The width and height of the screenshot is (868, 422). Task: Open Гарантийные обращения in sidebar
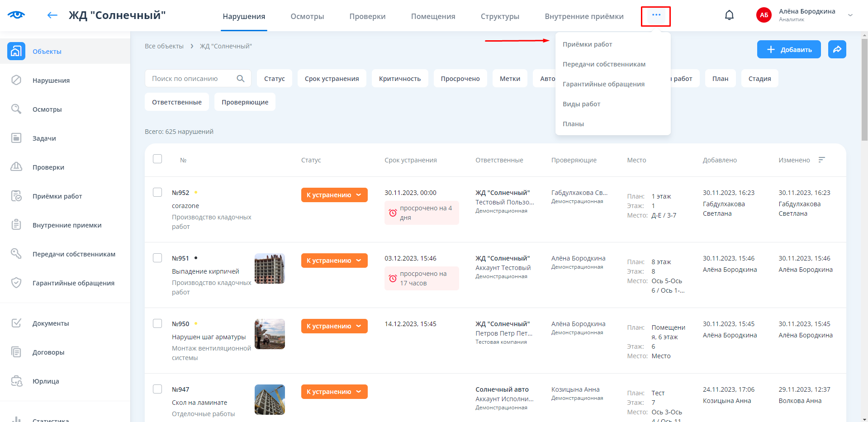(x=73, y=283)
